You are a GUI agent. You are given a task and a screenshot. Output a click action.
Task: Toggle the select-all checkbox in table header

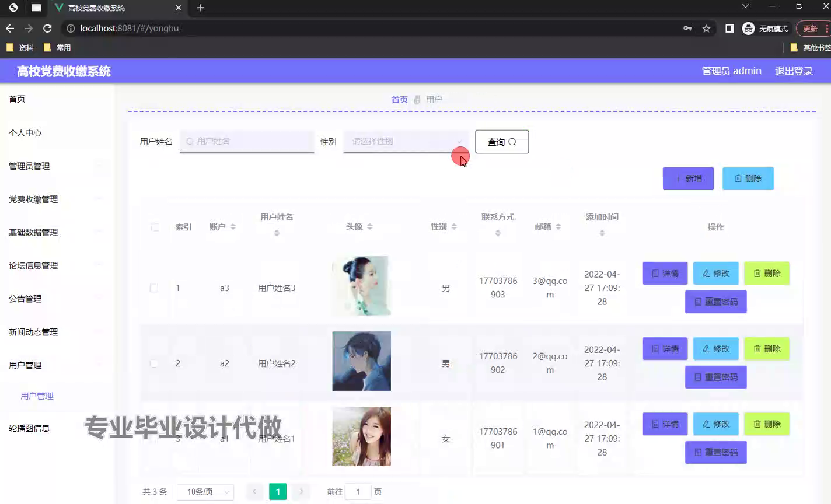[x=155, y=227]
